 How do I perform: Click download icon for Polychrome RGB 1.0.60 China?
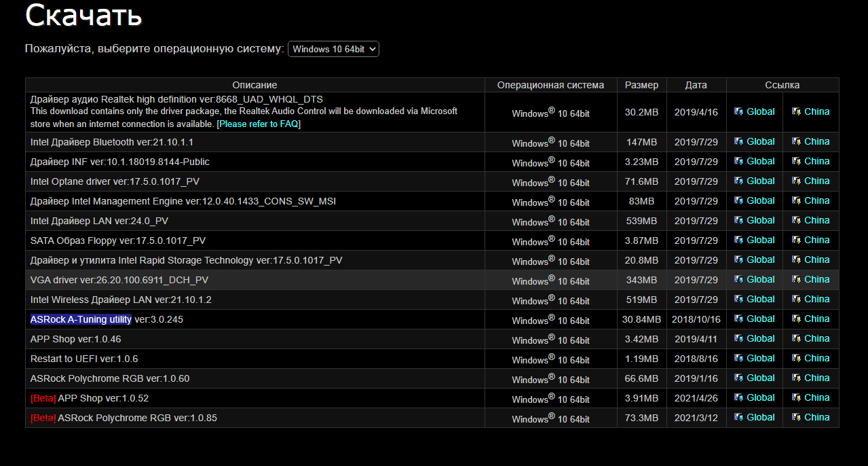pyautogui.click(x=796, y=378)
